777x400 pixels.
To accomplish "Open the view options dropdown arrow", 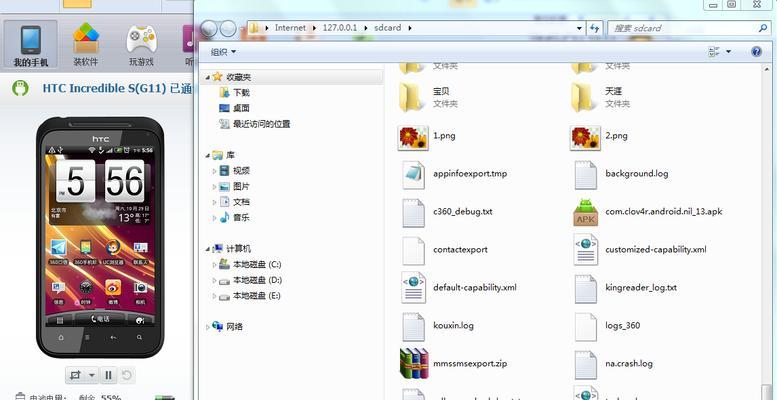I will (x=728, y=52).
